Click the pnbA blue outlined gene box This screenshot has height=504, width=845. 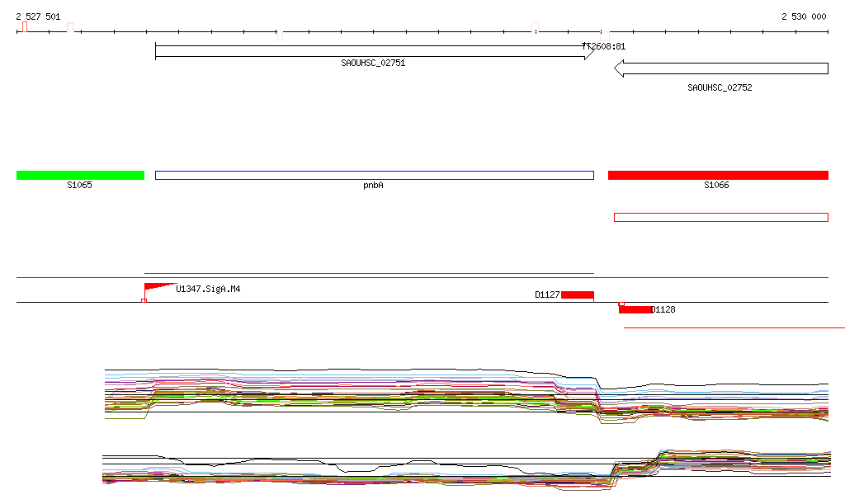[374, 175]
